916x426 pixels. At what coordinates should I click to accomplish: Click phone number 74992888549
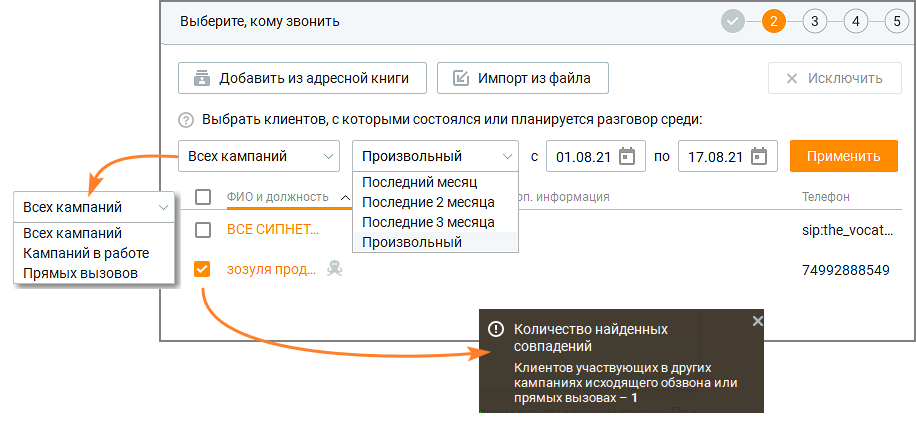coord(846,269)
